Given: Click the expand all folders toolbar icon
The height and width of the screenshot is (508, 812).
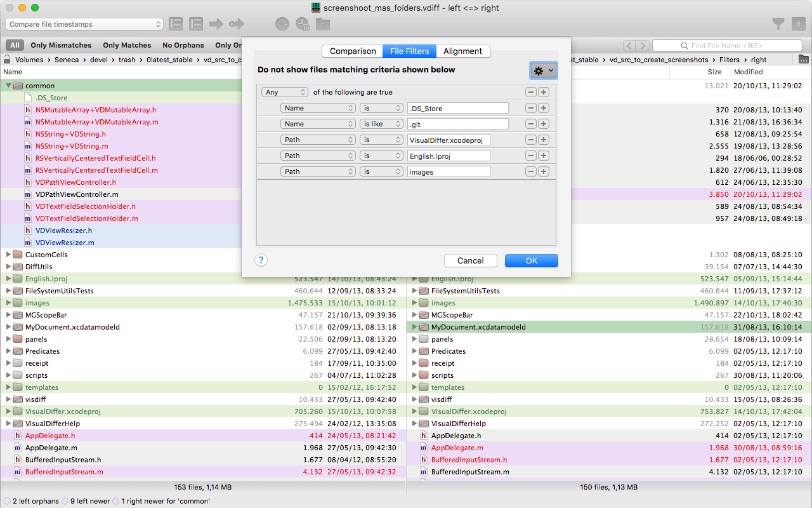Looking at the screenshot, I should tap(176, 24).
